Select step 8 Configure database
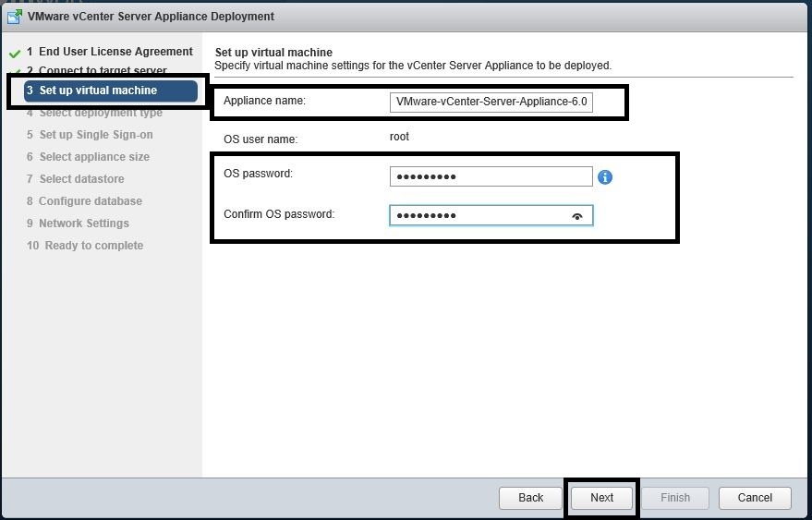812x520 pixels. point(90,201)
